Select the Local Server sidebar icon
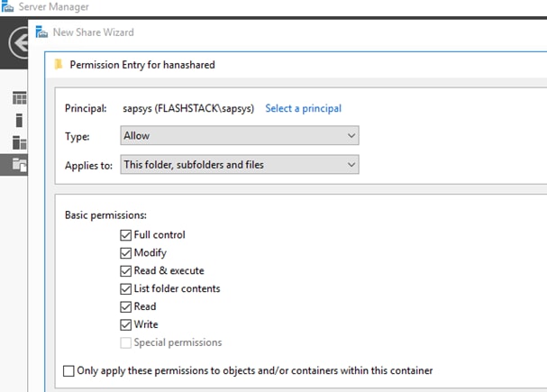The width and height of the screenshot is (547, 392). [x=19, y=121]
